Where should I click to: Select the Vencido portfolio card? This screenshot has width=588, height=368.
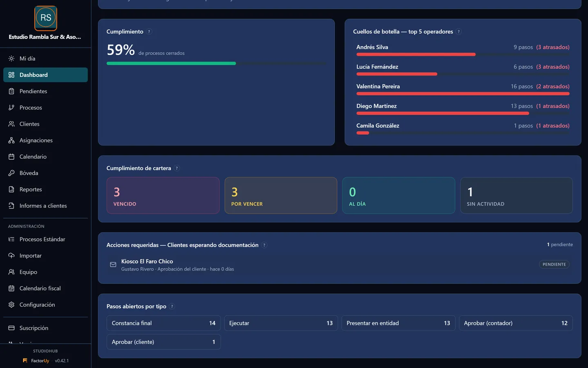[x=163, y=195]
